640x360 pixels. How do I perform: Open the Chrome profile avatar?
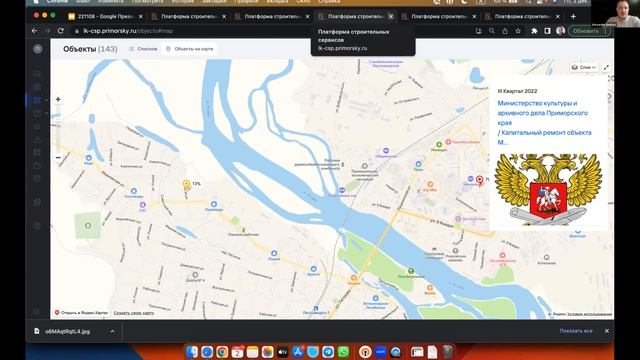tap(560, 31)
